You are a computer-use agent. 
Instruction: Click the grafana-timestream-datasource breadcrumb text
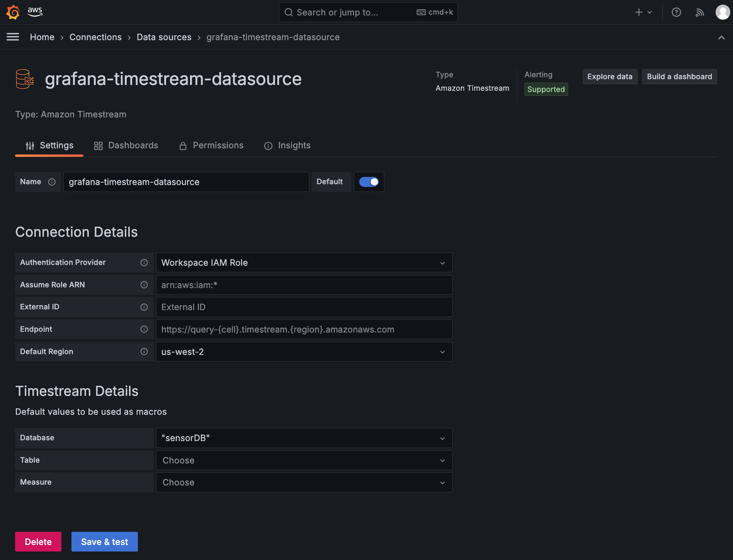[x=273, y=37]
